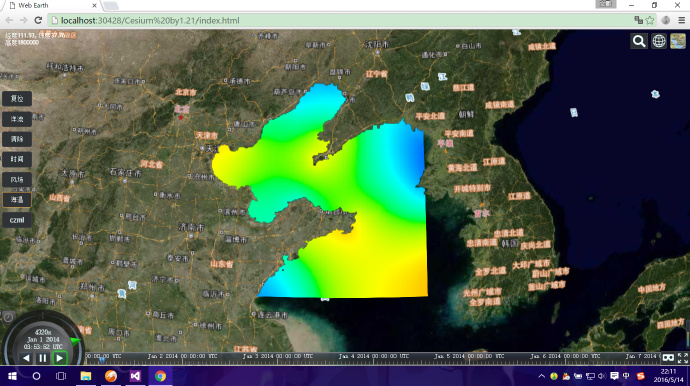The height and width of the screenshot is (386, 690).
Task: Play animation forward
Action: tap(59, 358)
